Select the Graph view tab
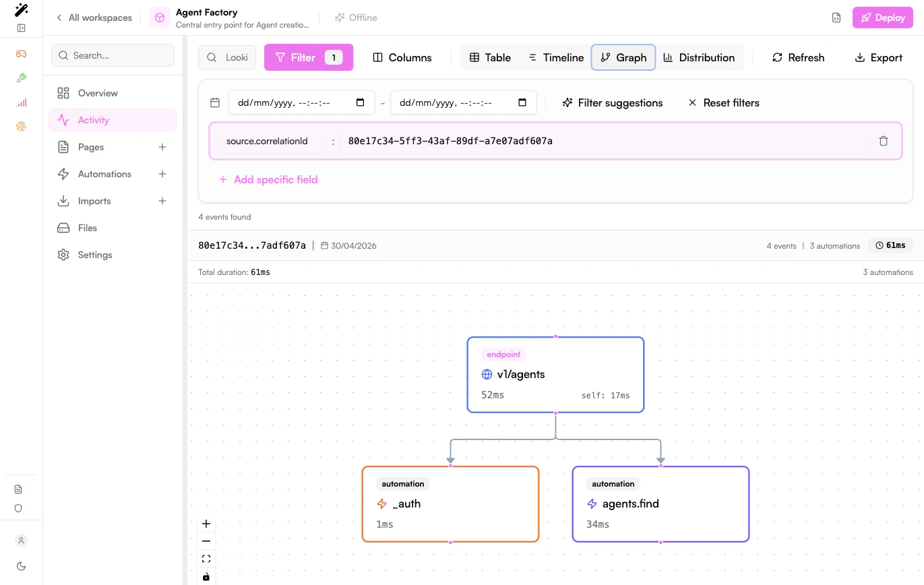Viewport: 924px width, 585px height. 623,57
